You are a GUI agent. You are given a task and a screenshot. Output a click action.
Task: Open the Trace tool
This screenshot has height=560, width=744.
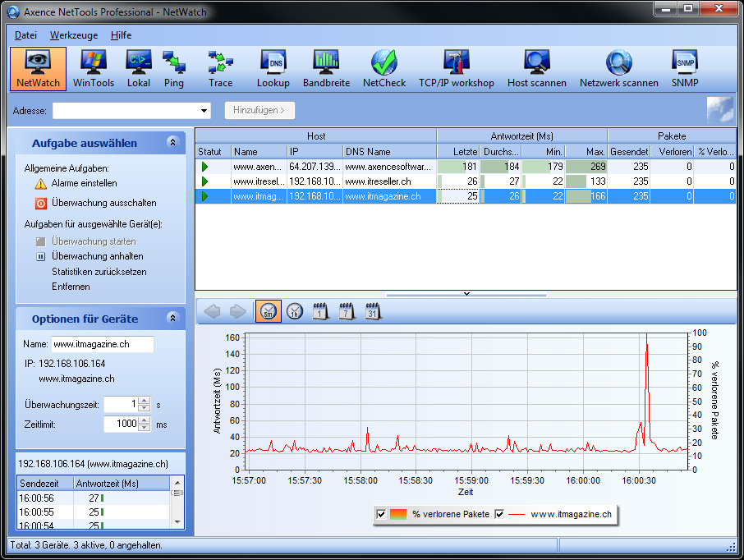coord(220,69)
